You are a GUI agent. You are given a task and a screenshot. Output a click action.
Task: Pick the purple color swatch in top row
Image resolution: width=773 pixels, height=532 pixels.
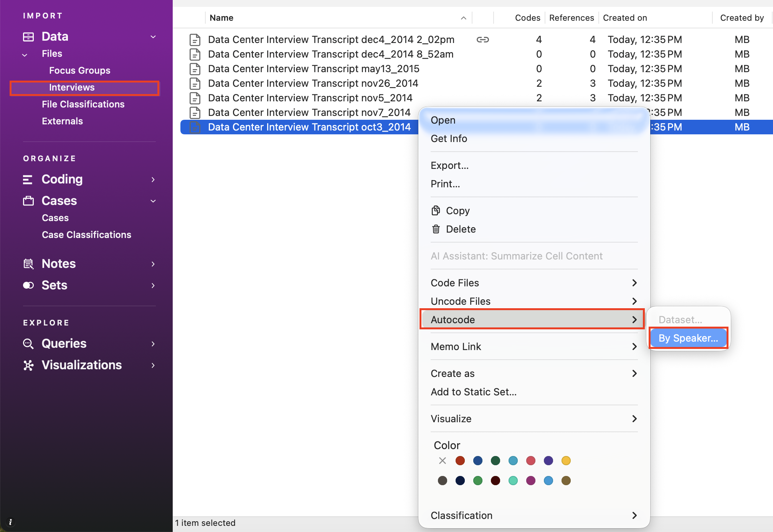548,461
